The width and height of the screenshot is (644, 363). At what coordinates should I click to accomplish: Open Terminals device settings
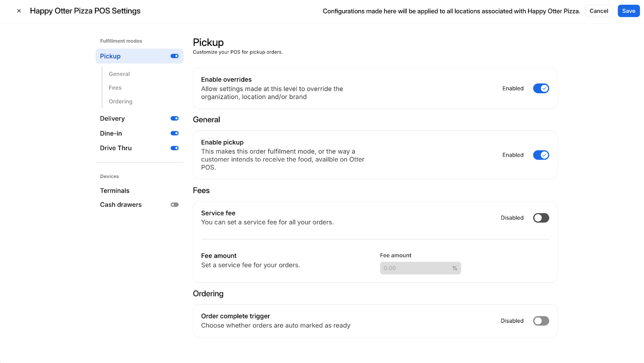115,191
